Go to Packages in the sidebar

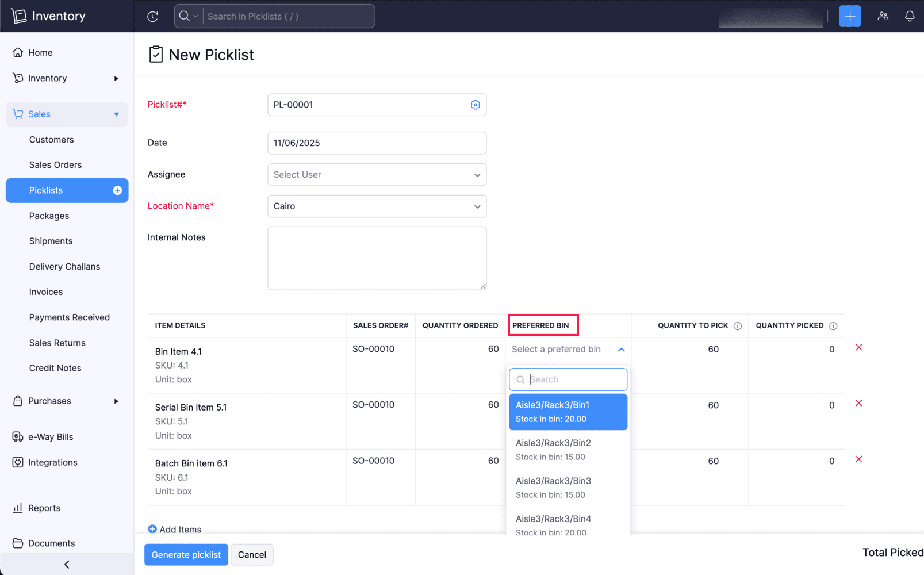coord(49,216)
